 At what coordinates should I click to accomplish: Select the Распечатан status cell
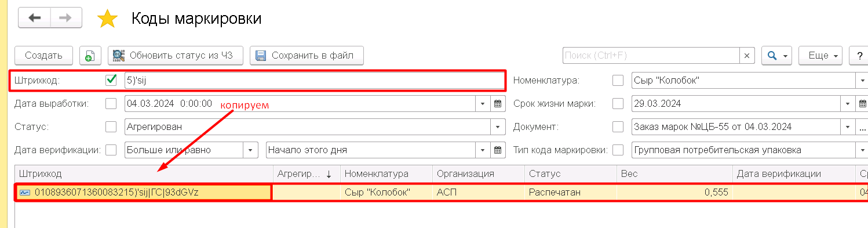[x=570, y=193]
